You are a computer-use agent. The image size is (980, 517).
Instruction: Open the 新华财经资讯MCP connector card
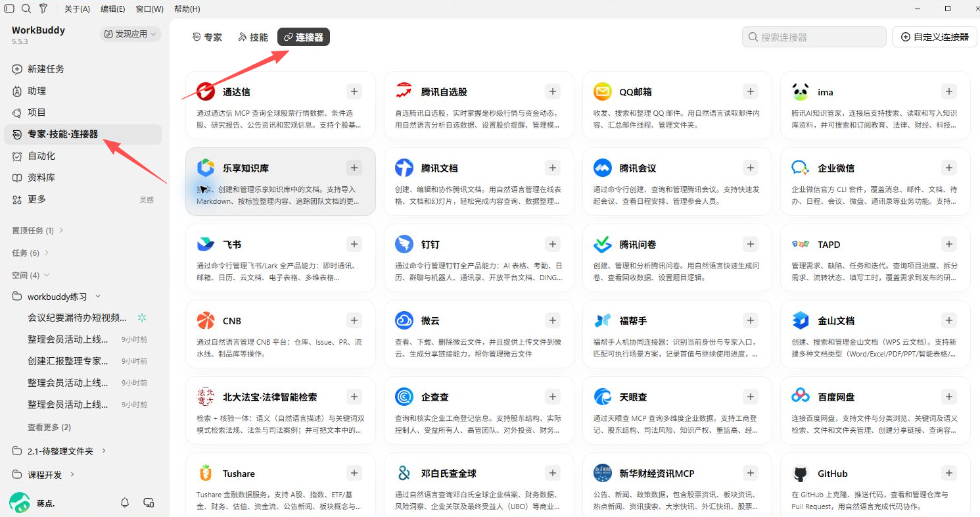pyautogui.click(x=677, y=485)
